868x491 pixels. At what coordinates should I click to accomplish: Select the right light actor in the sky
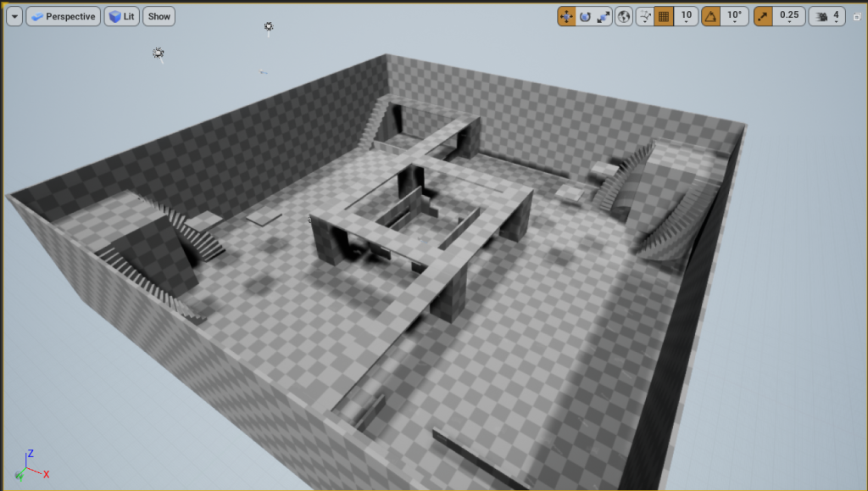click(269, 28)
